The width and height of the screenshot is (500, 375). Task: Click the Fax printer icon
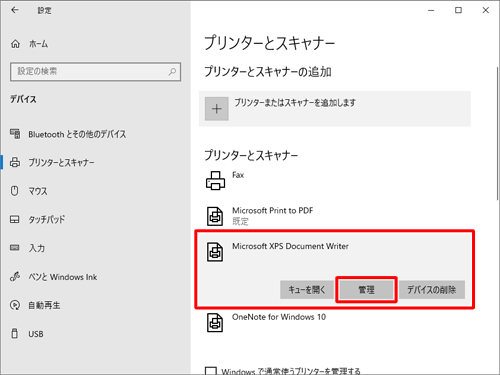(215, 180)
